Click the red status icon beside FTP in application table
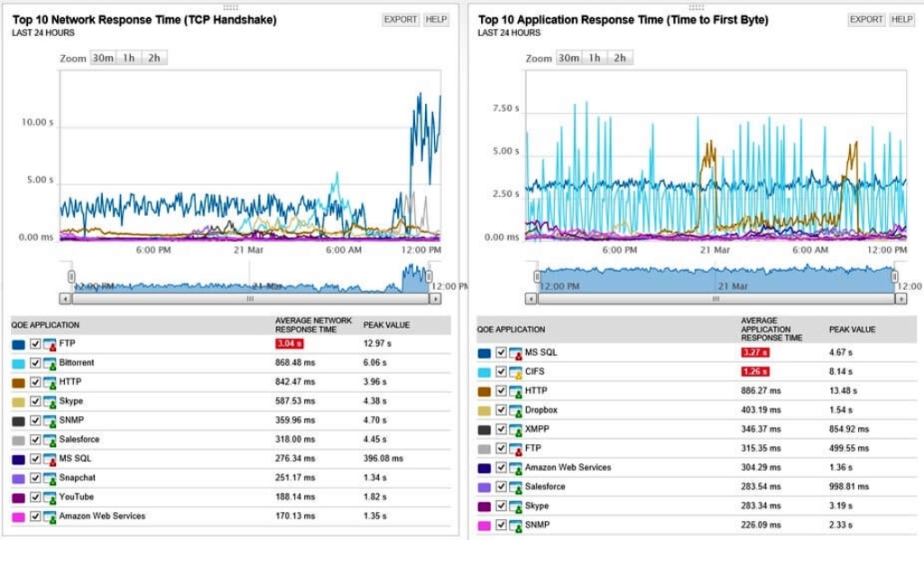This screenshot has width=924, height=578. point(518,449)
